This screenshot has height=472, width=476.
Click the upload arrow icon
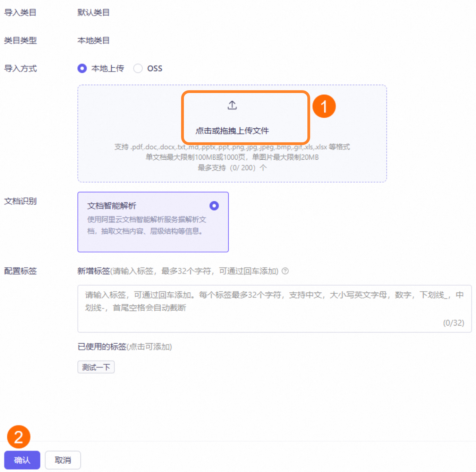232,105
